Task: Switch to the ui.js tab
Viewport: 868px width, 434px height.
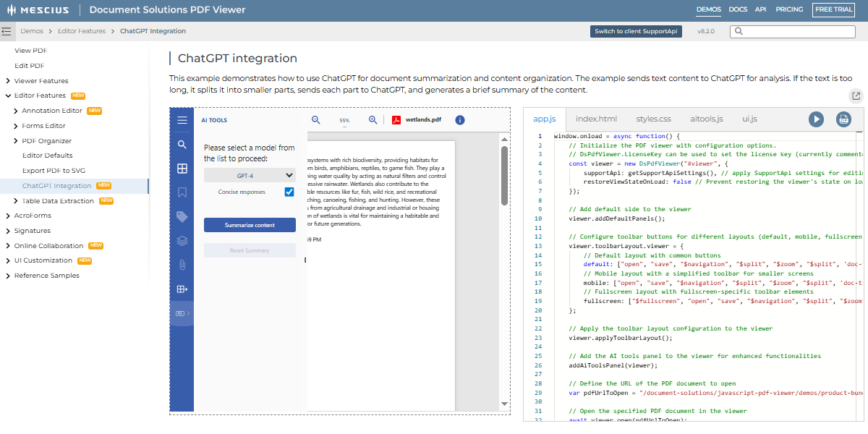Action: [x=749, y=119]
